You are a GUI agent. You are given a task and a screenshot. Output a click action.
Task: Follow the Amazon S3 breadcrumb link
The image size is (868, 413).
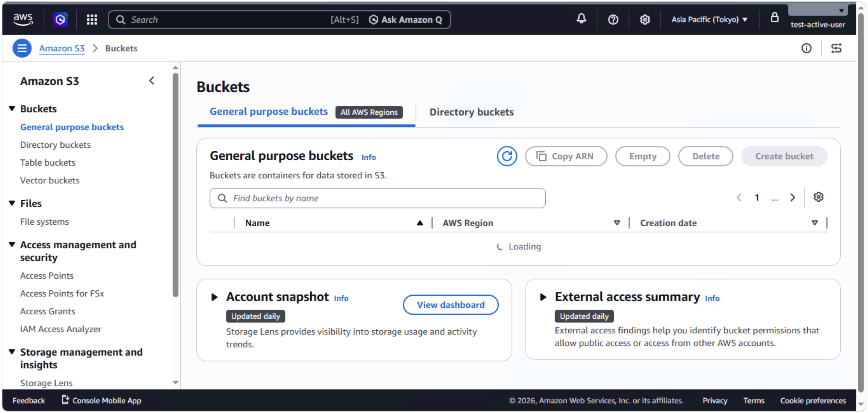(62, 48)
